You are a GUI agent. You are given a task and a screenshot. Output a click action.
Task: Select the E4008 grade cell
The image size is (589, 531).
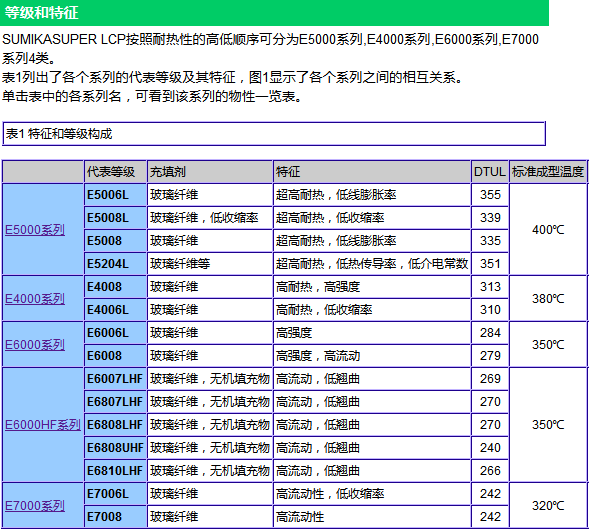coord(115,287)
